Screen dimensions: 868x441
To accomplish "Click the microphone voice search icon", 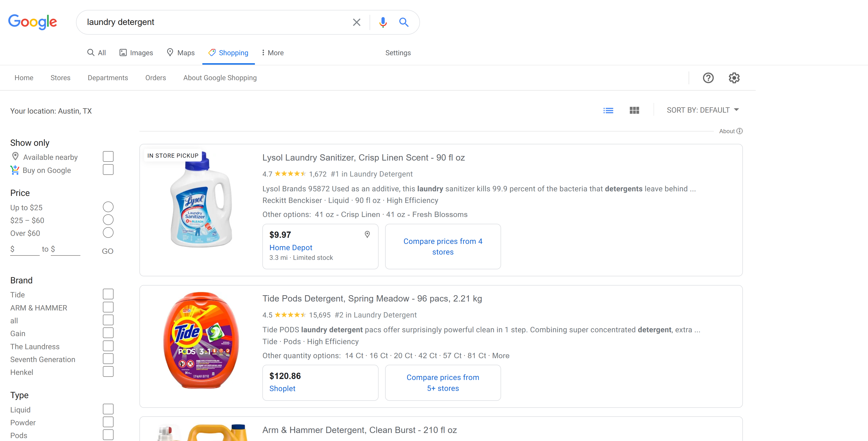I will coord(383,22).
